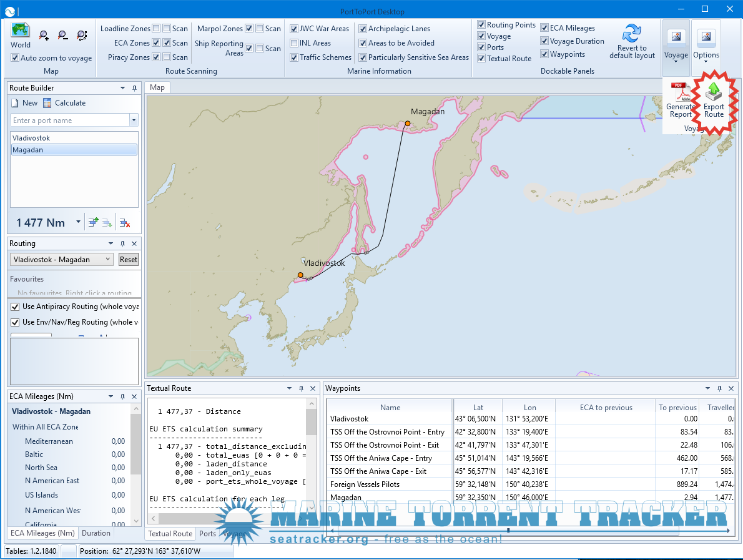This screenshot has width=743, height=560.
Task: Revert to default layout
Action: [632, 42]
